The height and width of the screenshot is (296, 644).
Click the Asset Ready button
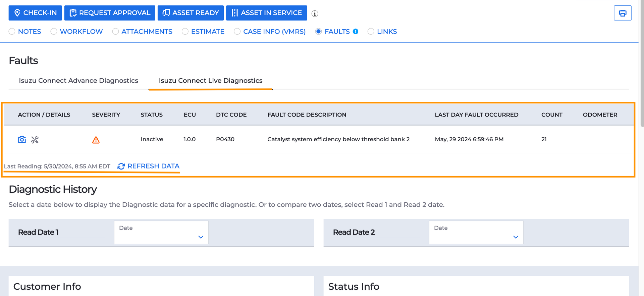tap(191, 13)
